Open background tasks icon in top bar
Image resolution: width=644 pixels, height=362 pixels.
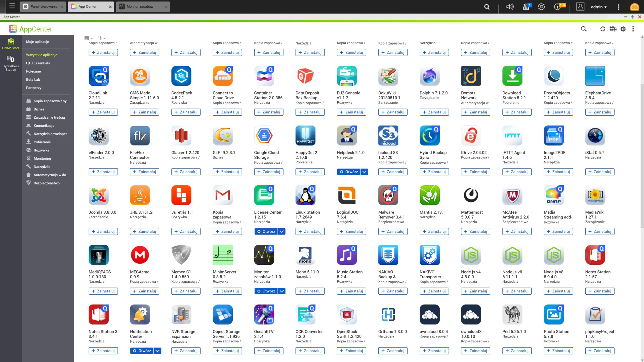[527, 7]
